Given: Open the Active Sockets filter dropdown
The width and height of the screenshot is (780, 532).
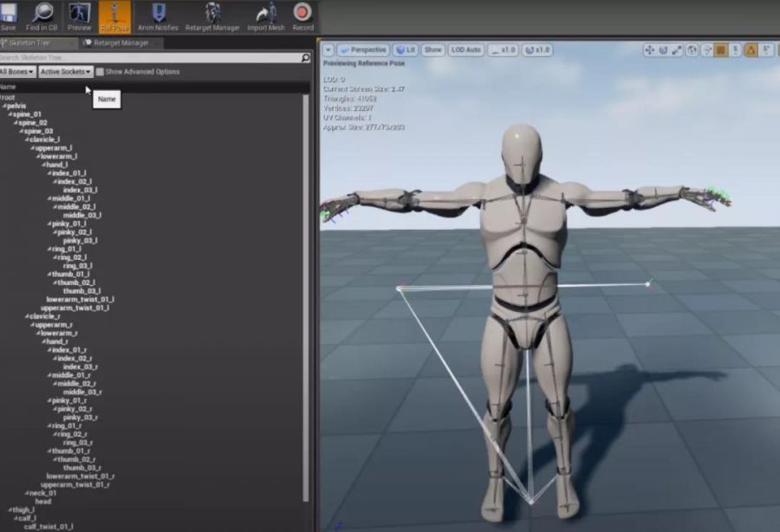Looking at the screenshot, I should pyautogui.click(x=66, y=72).
